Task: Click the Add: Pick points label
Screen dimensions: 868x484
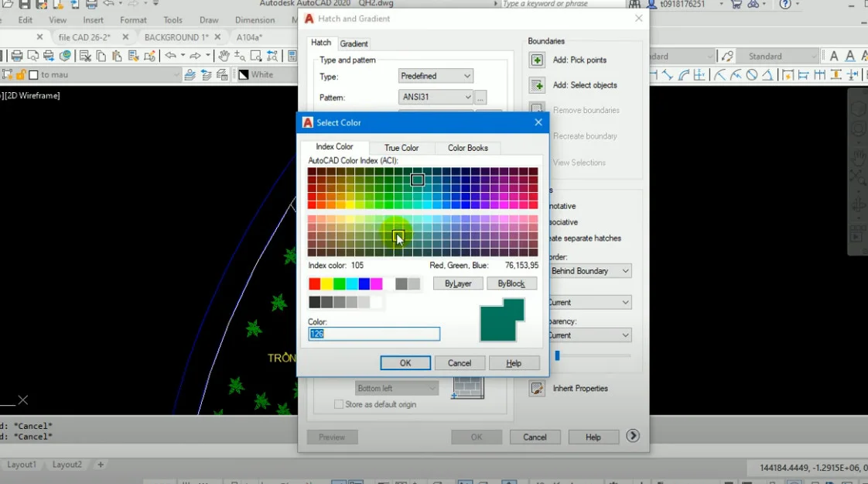Action: [x=579, y=60]
